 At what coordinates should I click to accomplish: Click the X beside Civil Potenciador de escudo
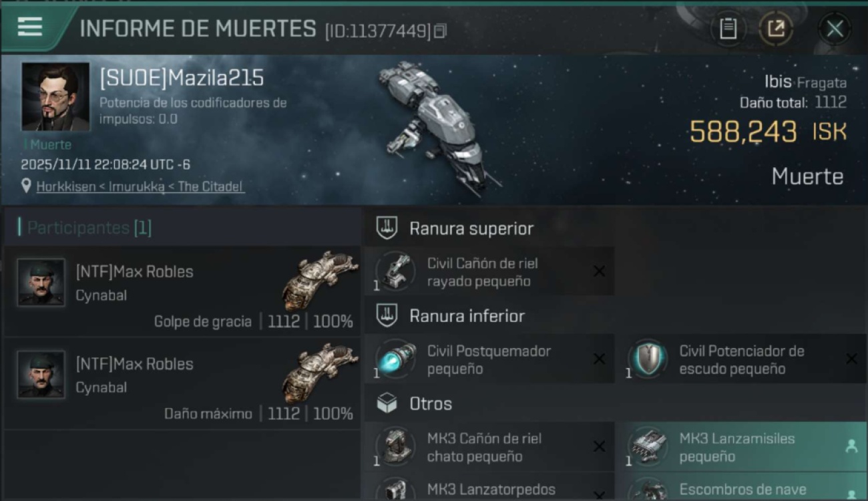coord(851,359)
